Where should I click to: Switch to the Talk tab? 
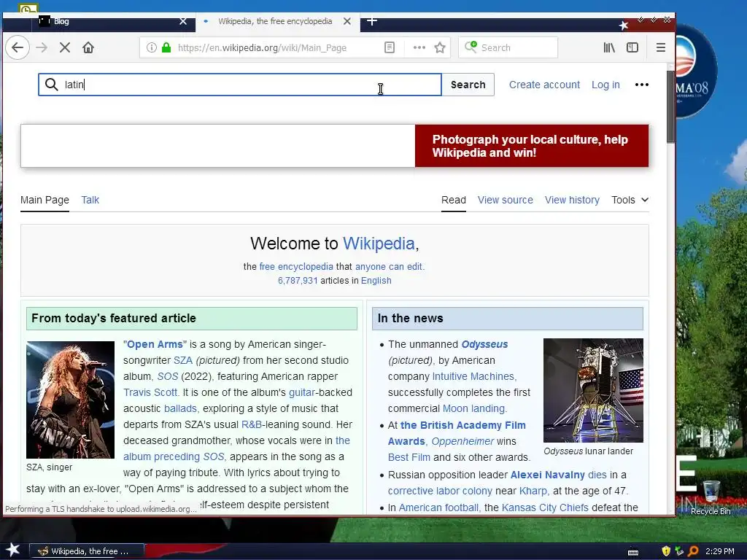pyautogui.click(x=90, y=200)
